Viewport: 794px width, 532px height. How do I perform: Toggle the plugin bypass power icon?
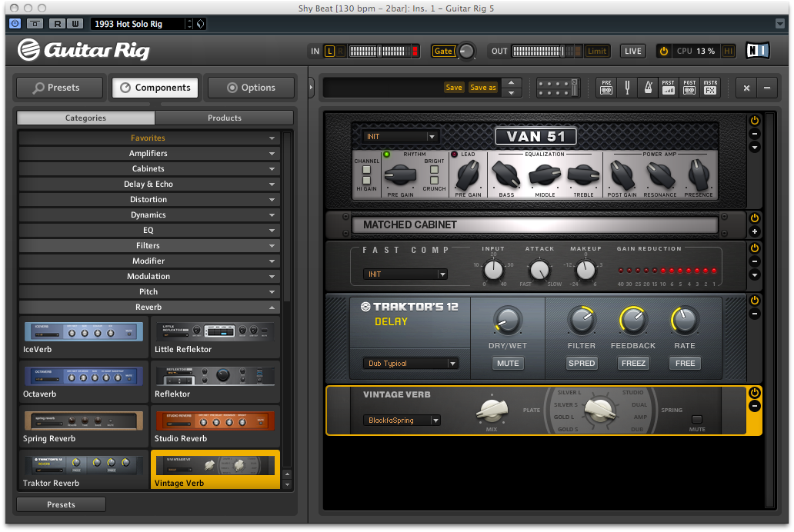point(15,23)
